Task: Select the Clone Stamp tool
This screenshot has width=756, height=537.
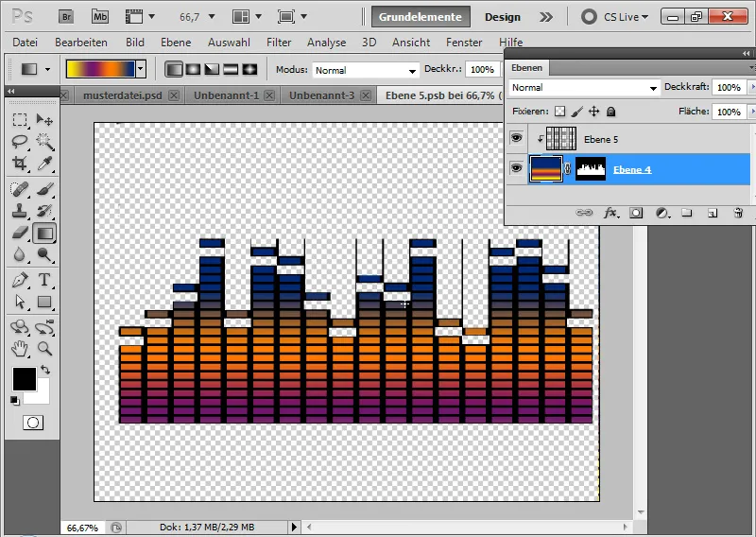Action: pos(20,211)
